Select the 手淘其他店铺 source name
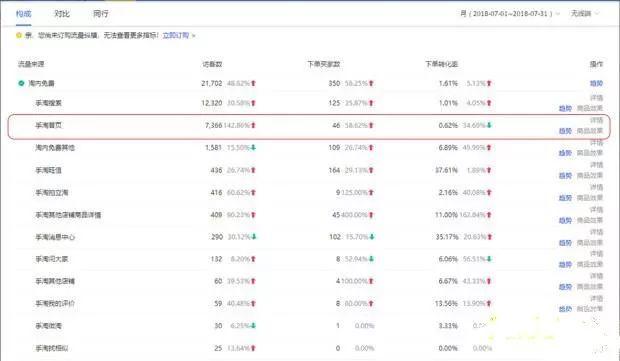This screenshot has height=361, width=620. [x=55, y=282]
